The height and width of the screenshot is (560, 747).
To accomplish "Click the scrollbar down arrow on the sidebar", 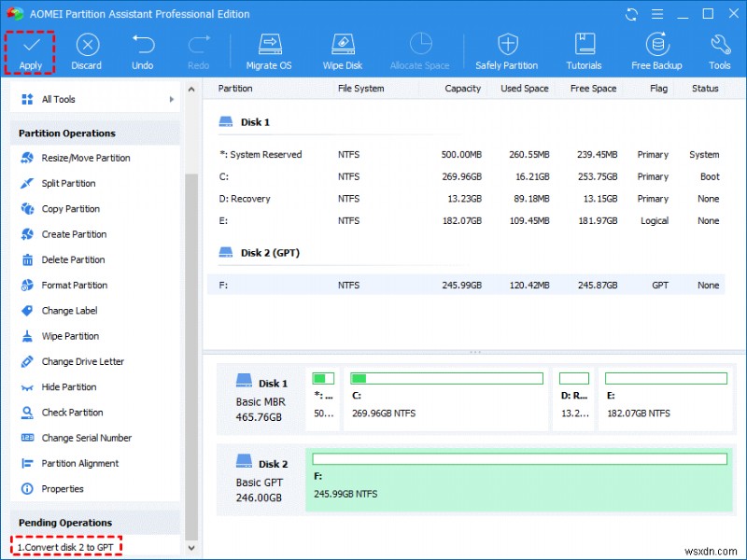I will click(191, 548).
